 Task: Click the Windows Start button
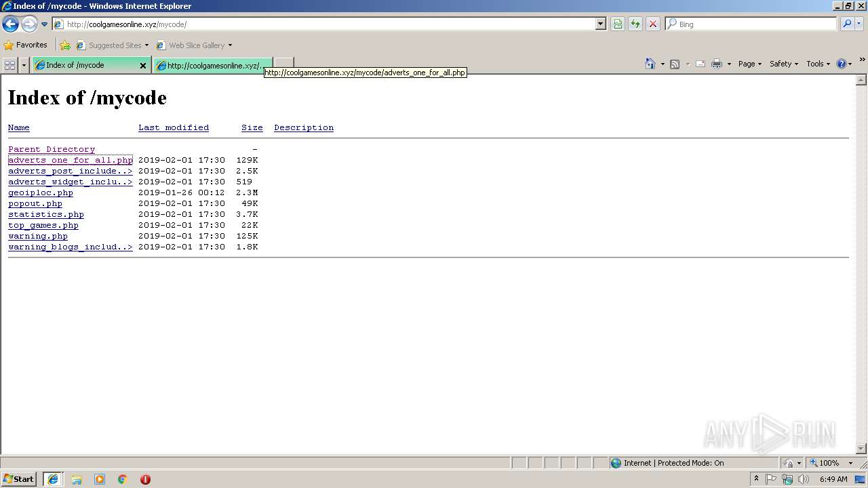click(x=18, y=479)
